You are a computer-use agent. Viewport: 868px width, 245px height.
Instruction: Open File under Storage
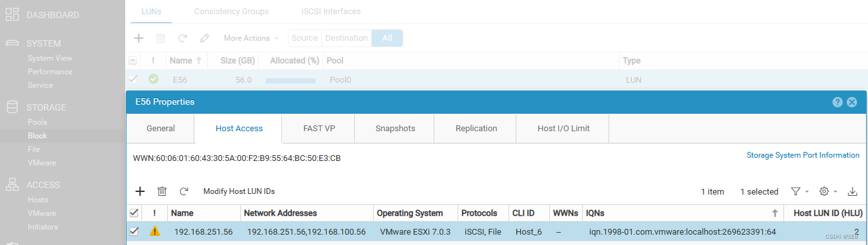[34, 149]
